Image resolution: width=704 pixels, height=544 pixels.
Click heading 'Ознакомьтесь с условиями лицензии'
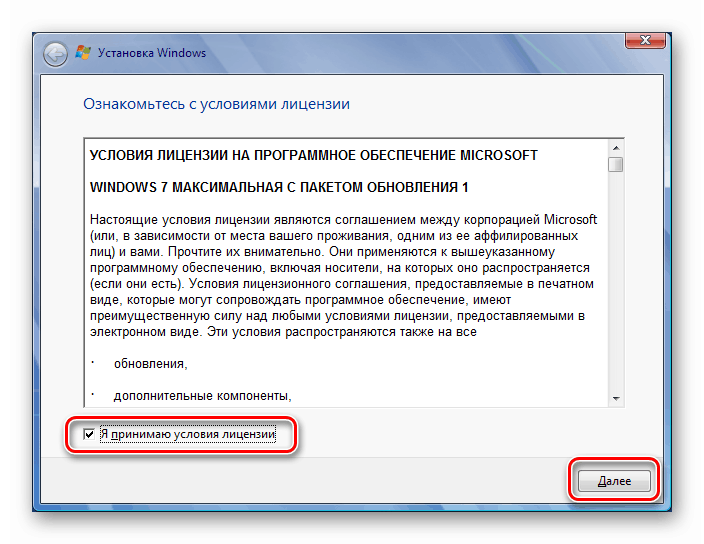click(x=216, y=104)
